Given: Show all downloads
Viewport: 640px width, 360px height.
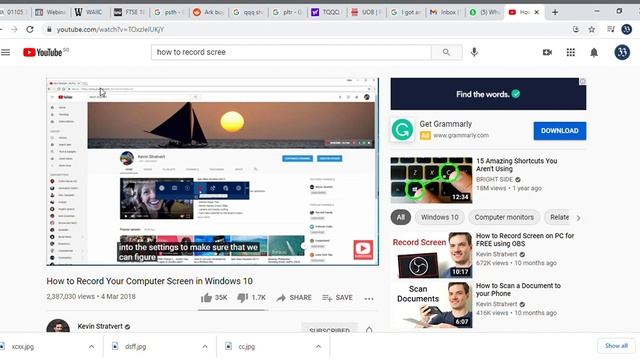Looking at the screenshot, I should [616, 346].
